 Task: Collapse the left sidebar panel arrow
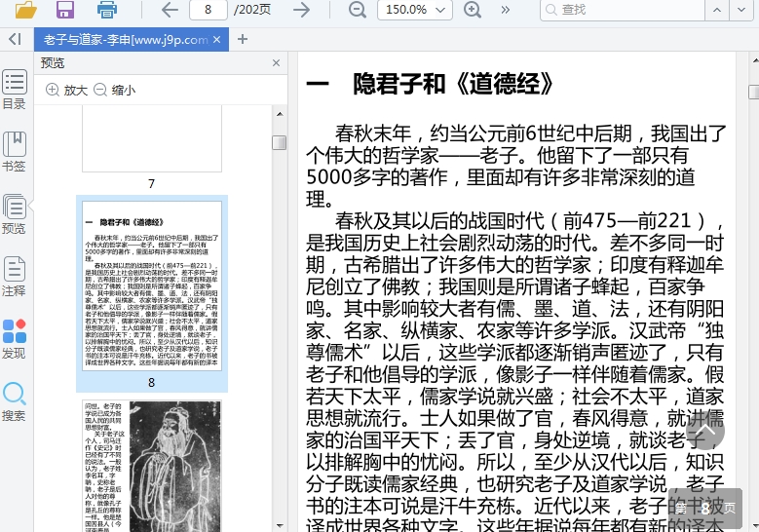pos(15,39)
